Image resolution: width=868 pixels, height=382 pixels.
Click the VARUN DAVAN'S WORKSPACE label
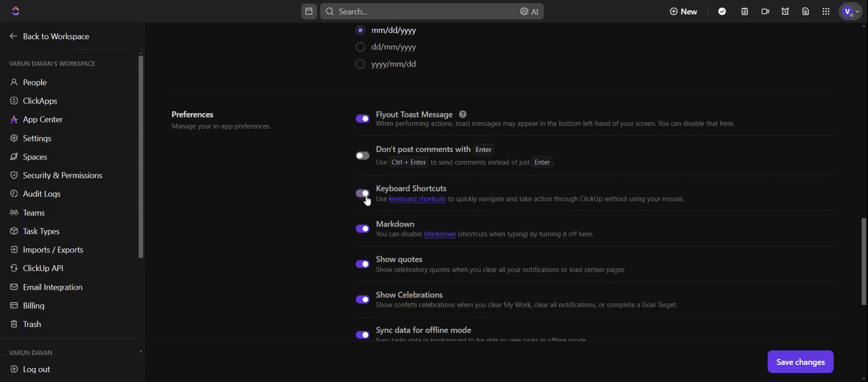point(52,64)
